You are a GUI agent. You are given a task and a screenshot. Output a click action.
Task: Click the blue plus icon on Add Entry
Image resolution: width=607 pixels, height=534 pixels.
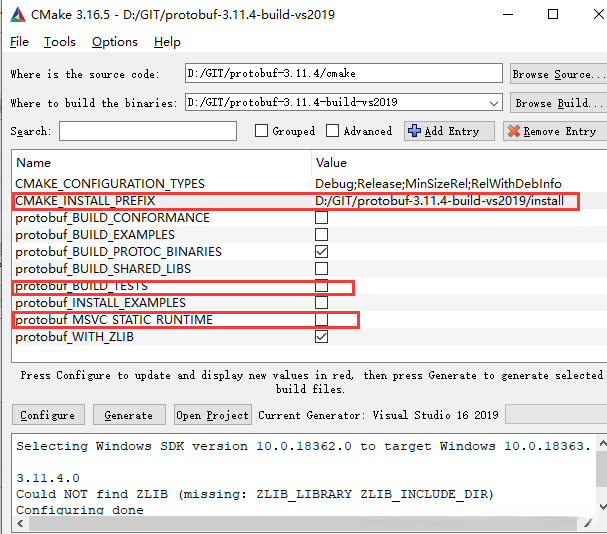tap(414, 131)
